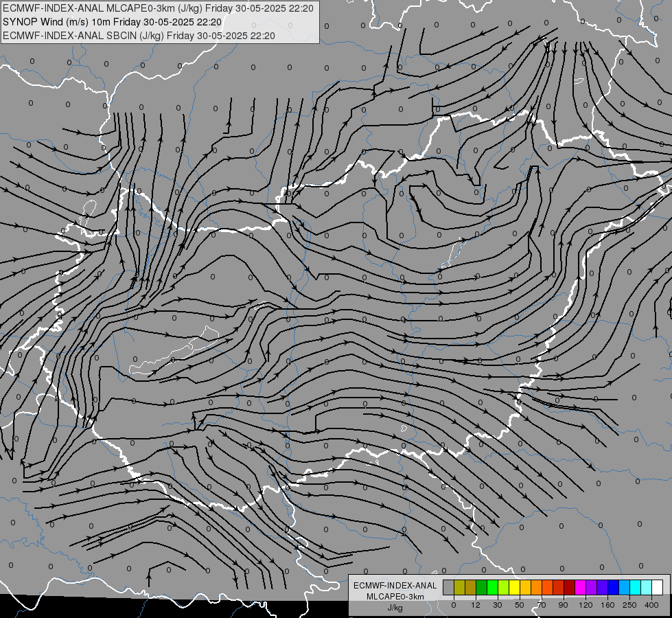Click the yellow-green legend swatch
The width and height of the screenshot is (672, 618).
[504, 587]
